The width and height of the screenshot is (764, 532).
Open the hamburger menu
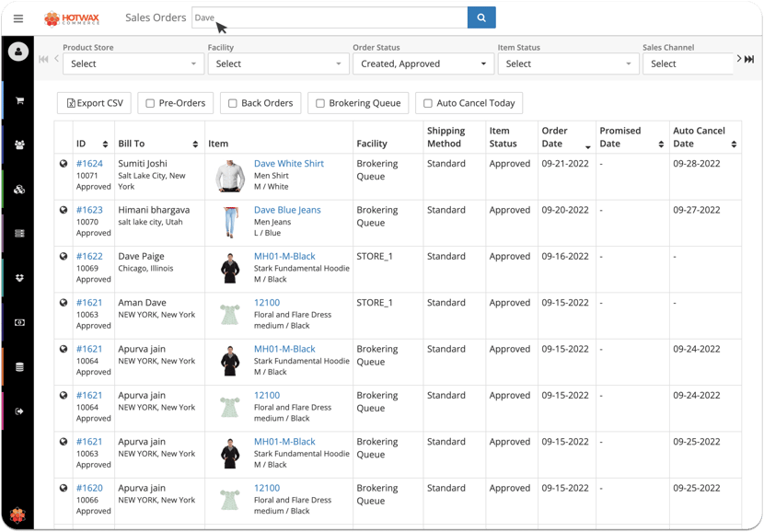pos(18,18)
